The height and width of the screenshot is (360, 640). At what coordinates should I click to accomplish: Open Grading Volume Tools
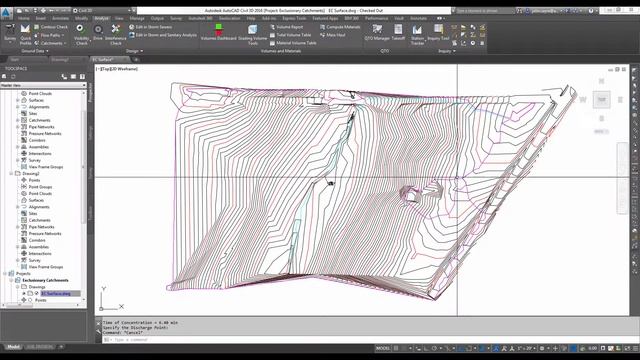(x=252, y=35)
